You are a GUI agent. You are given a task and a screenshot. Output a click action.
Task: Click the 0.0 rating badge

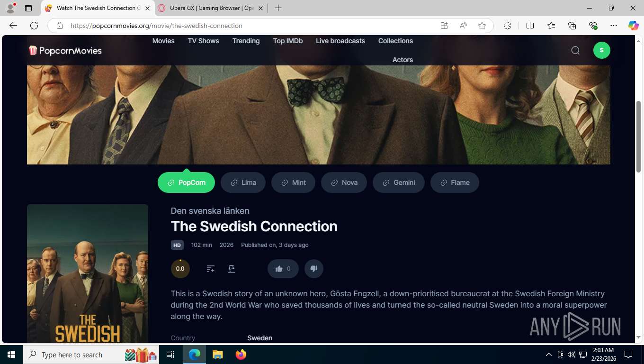pyautogui.click(x=180, y=269)
